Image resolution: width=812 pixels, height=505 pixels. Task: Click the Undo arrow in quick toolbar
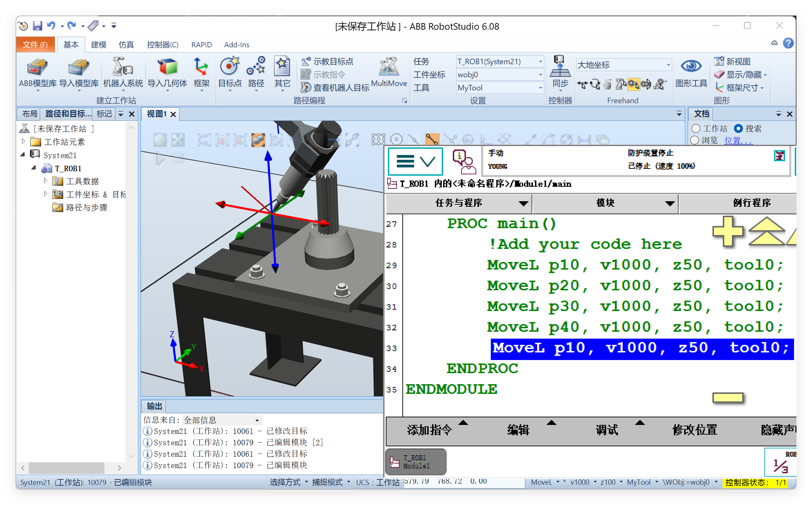click(51, 26)
